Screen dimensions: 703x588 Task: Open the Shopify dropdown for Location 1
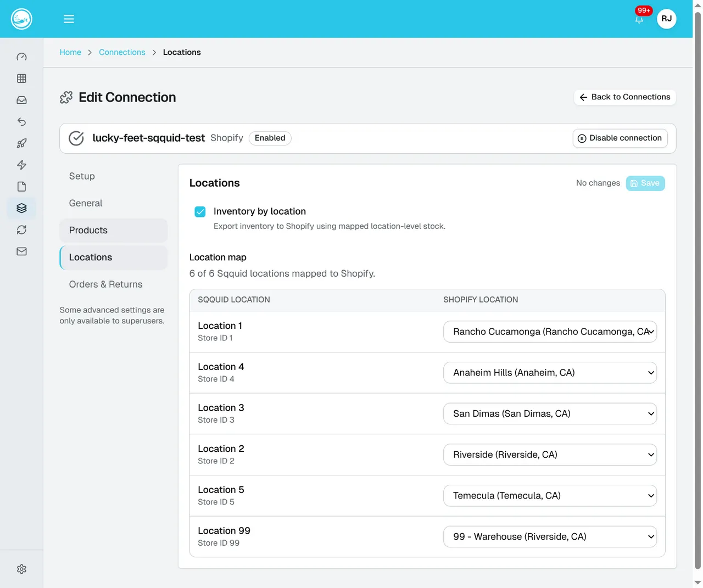[x=550, y=332]
